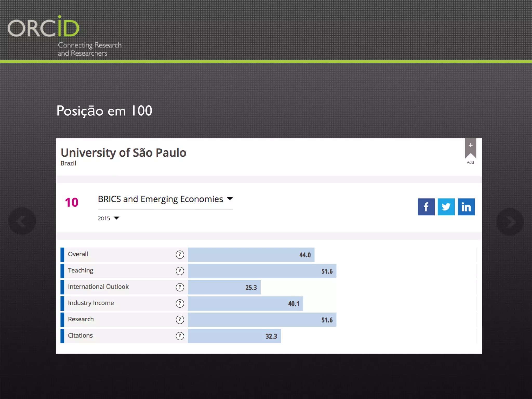This screenshot has height=399, width=532.
Task: Click University of São Paulo title
Action: [123, 153]
